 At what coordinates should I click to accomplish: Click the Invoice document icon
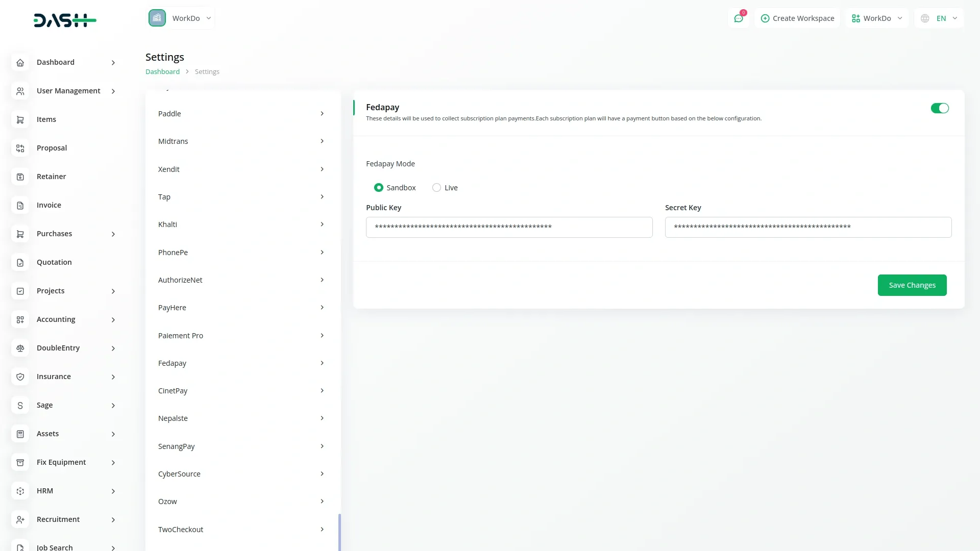[x=20, y=205]
